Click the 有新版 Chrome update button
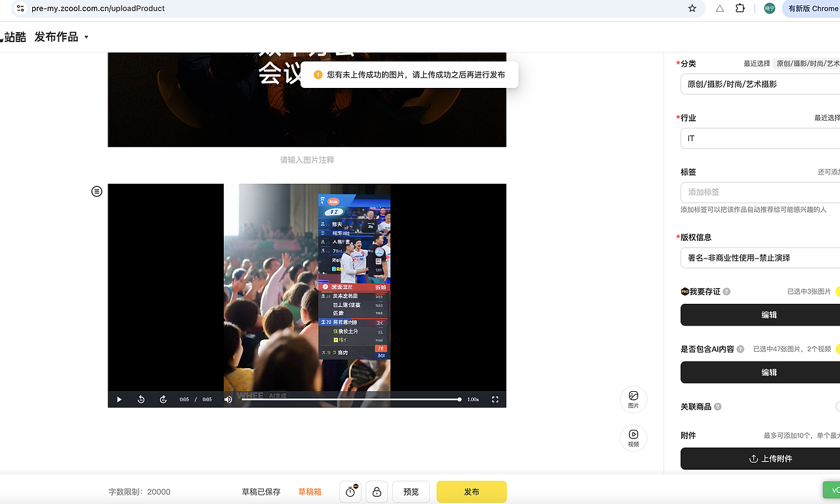This screenshot has width=840, height=504. coord(811,9)
